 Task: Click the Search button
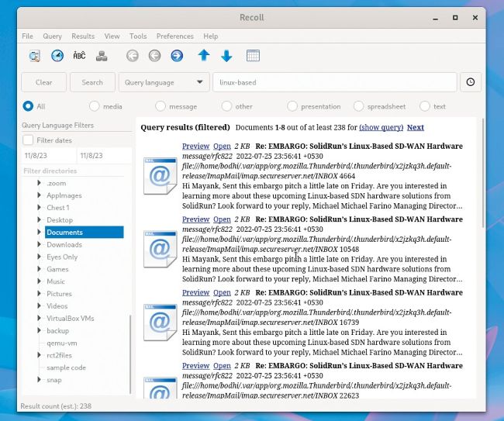pyautogui.click(x=92, y=82)
